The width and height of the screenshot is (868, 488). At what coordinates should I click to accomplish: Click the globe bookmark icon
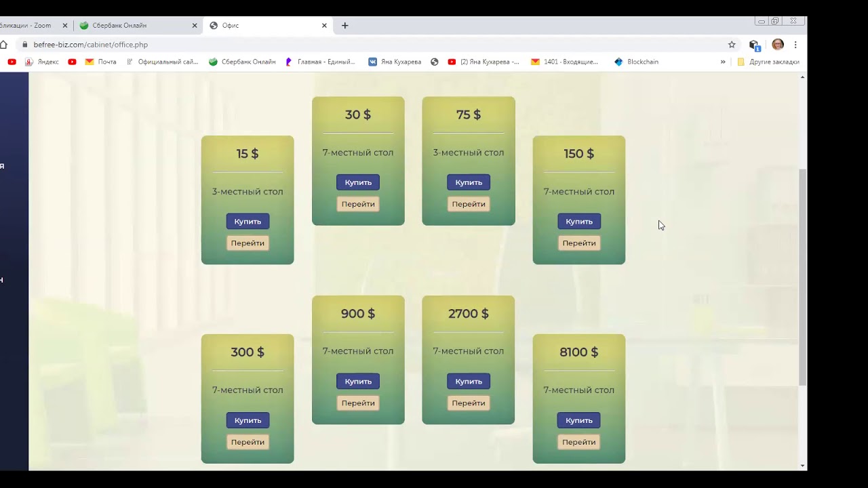[x=434, y=62]
